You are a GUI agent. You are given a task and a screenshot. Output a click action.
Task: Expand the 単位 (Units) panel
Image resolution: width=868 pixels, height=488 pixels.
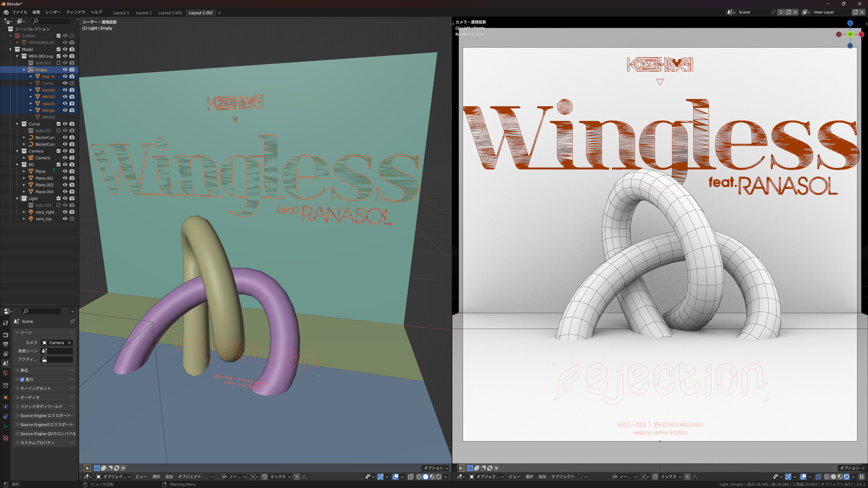coord(44,371)
